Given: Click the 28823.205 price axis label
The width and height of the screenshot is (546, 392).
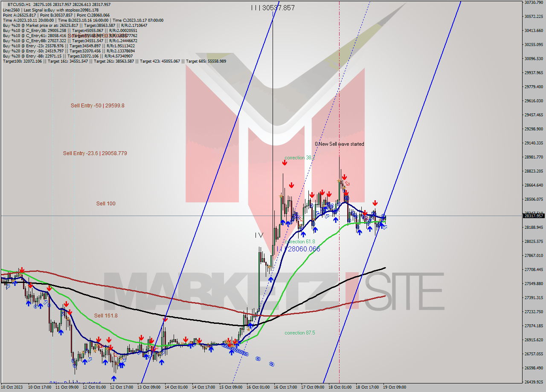Looking at the screenshot, I should 534,171.
